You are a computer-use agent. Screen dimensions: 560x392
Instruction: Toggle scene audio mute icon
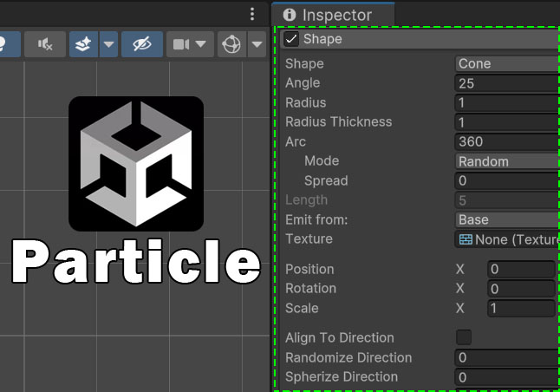[x=45, y=44]
